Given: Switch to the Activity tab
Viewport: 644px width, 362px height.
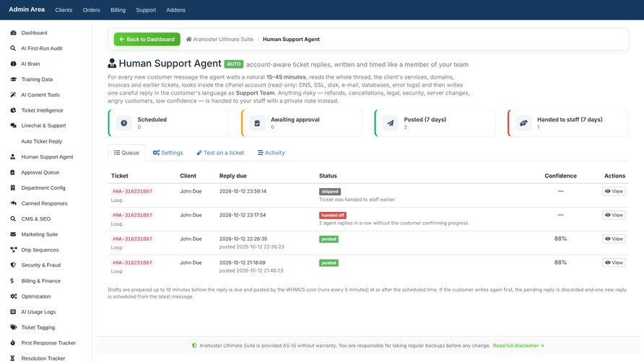Looking at the screenshot, I should point(271,153).
